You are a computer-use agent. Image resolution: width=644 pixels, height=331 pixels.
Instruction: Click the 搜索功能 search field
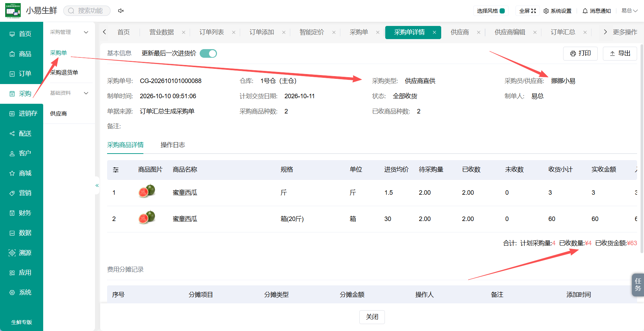(87, 11)
